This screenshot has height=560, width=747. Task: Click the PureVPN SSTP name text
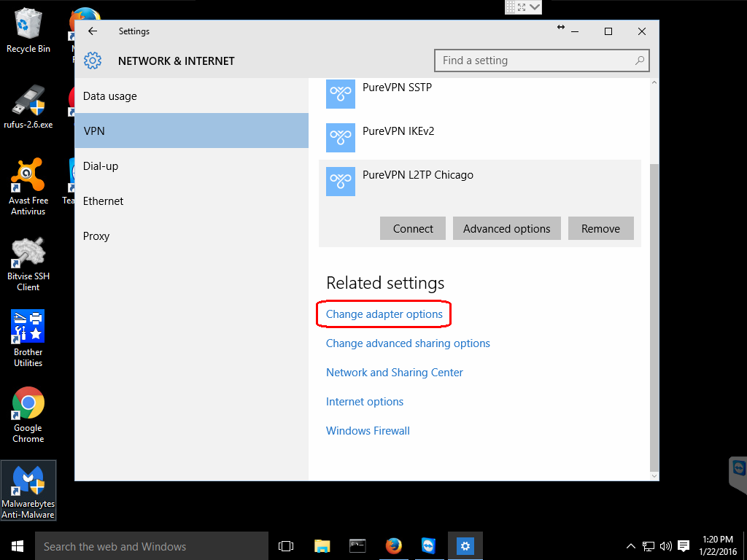coord(397,87)
